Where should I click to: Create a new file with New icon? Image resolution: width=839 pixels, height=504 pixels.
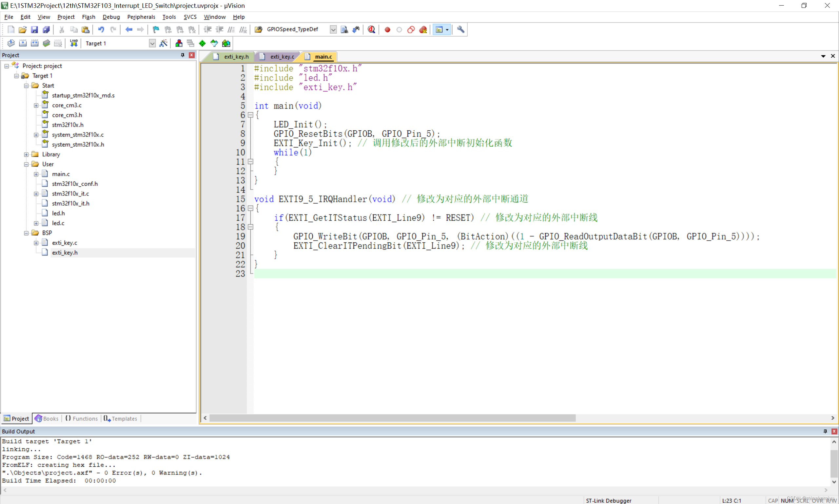[x=11, y=29]
